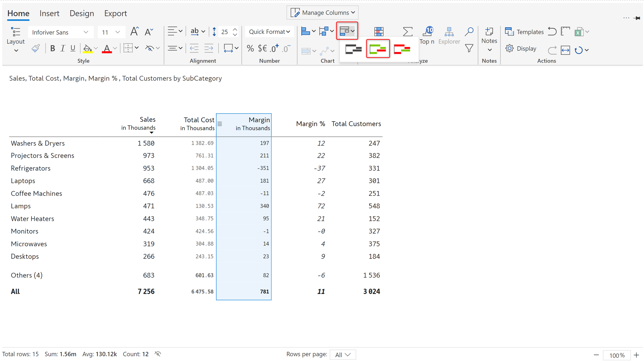644x363 pixels.
Task: Click the format painter brush icon
Action: [35, 49]
